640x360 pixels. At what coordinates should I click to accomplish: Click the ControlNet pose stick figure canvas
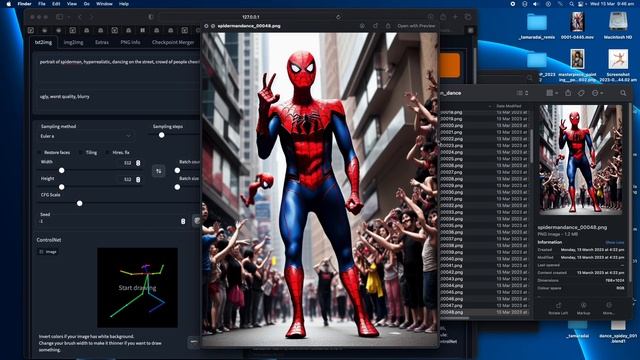(137, 287)
